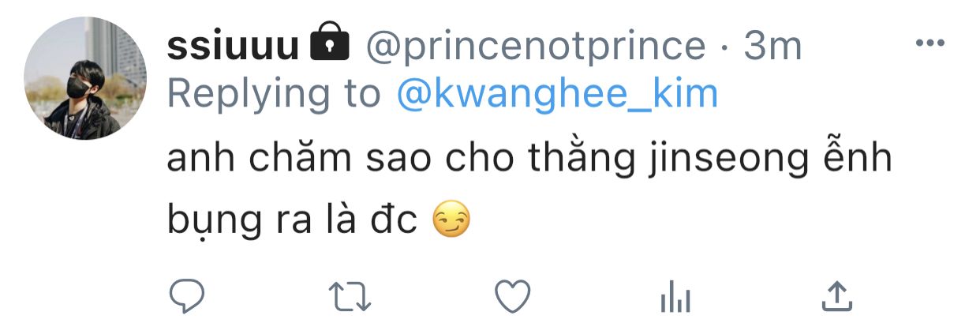View tweet analytics bar chart icon
980x323 pixels.
pos(675,298)
